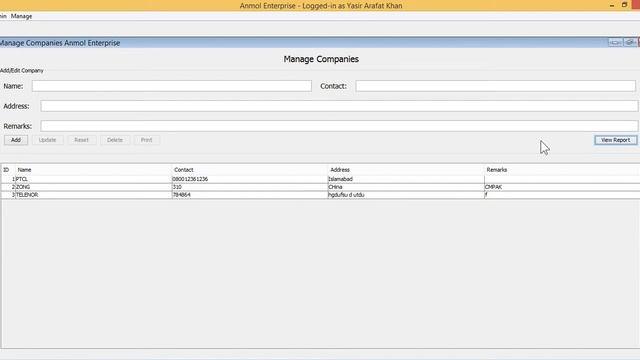The height and width of the screenshot is (360, 640).
Task: Sort by the Remarks column header
Action: [562, 169]
